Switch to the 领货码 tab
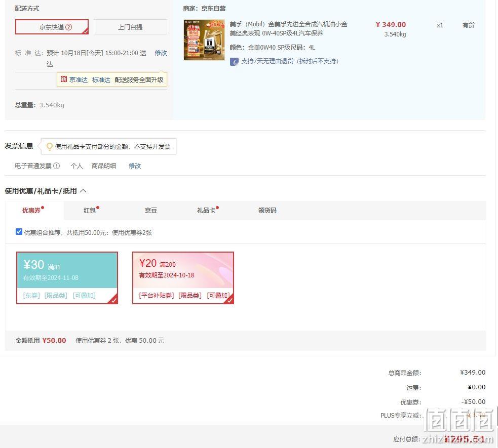The image size is (498, 448). coord(267,211)
